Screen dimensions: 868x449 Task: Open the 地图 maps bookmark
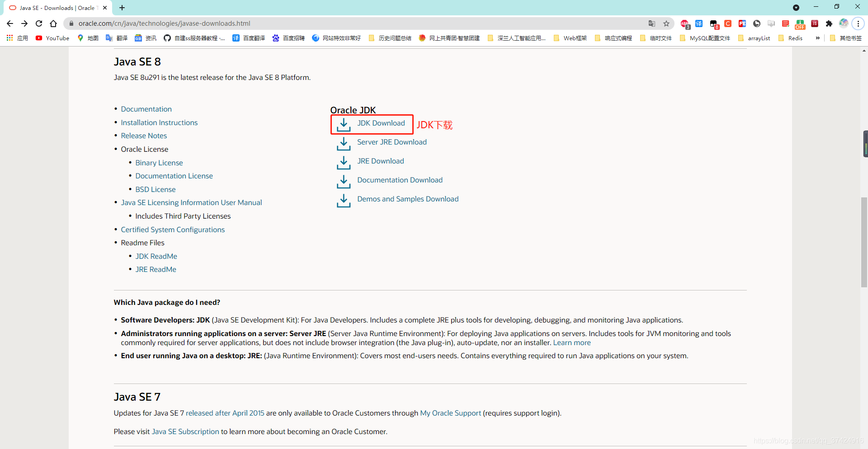pos(88,38)
